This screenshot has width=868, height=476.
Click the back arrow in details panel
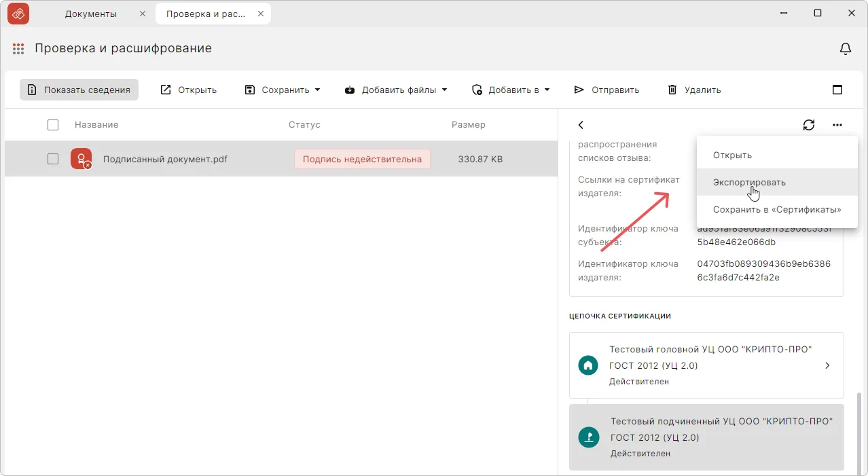(x=581, y=125)
